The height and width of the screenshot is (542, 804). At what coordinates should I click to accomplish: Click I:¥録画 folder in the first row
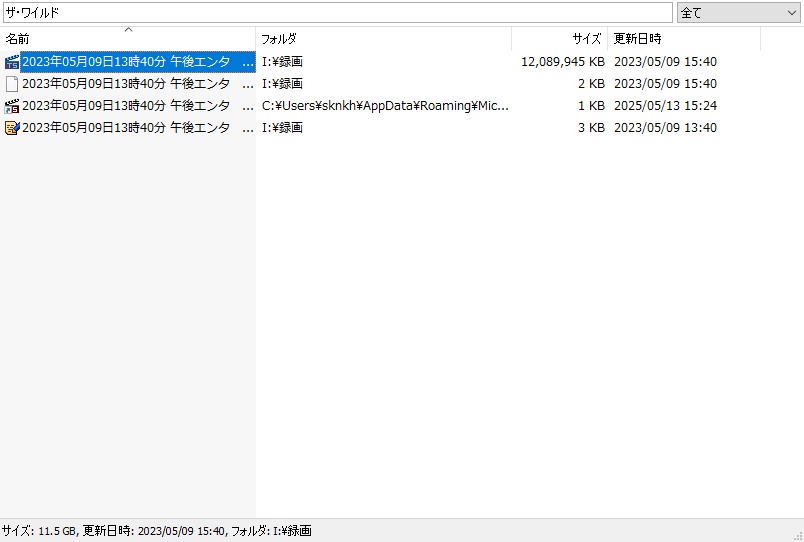pyautogui.click(x=282, y=62)
